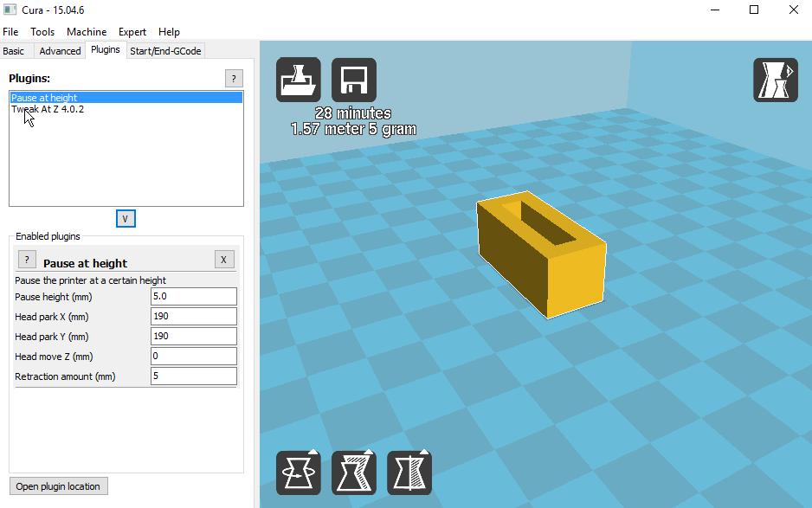
Task: Select the Mirror tool icon
Action: tap(409, 473)
